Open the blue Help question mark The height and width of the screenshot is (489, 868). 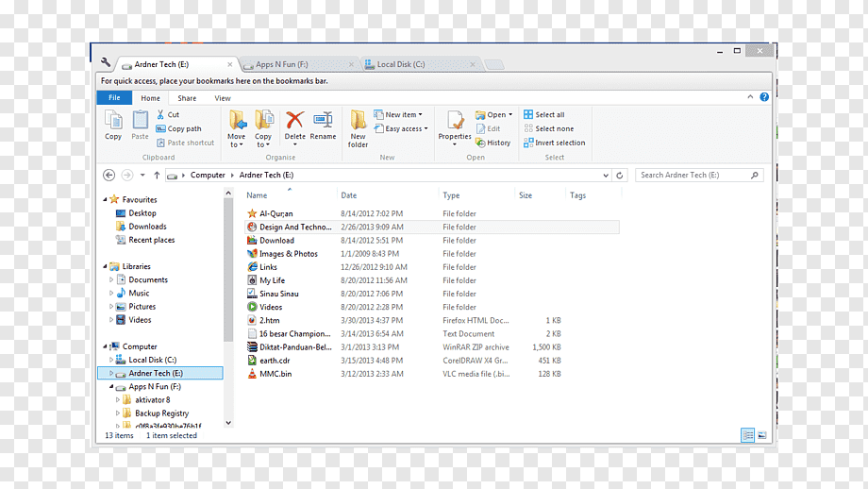click(764, 97)
